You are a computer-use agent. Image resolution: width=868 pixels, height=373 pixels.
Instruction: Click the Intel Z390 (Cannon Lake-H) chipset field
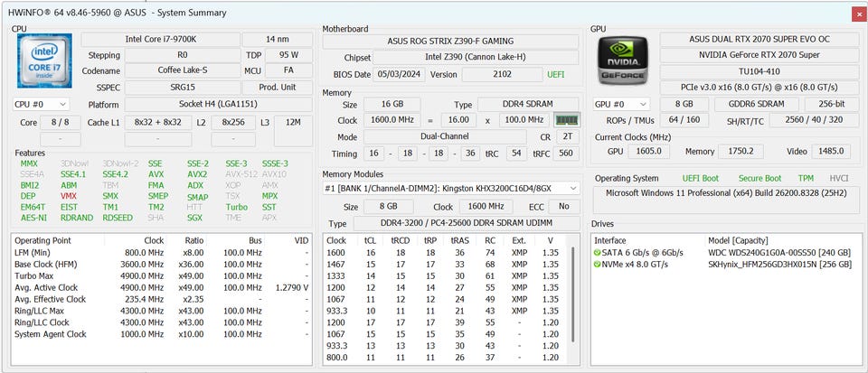476,58
